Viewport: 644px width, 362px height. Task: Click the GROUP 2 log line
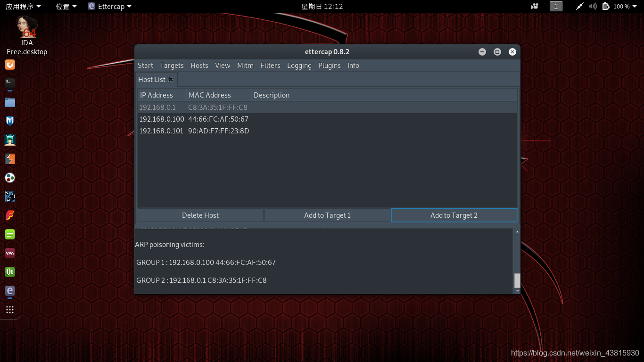pyautogui.click(x=201, y=280)
